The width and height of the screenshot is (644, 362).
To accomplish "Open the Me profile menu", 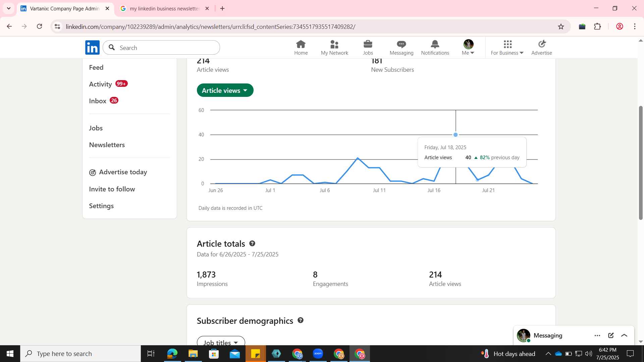I will [468, 48].
